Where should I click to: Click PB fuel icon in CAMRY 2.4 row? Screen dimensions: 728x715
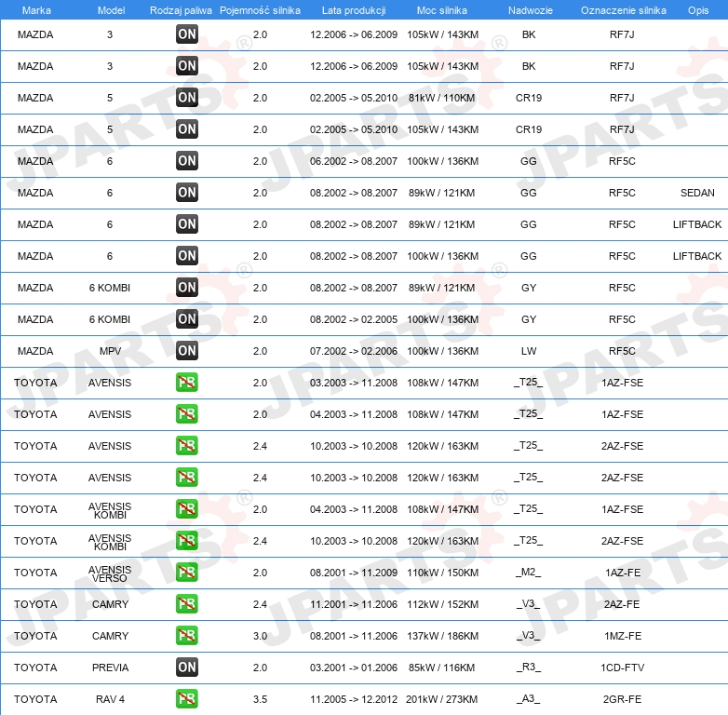point(187,603)
